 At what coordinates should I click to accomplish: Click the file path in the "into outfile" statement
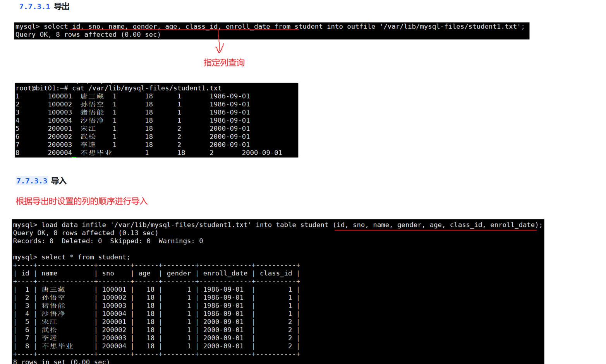tap(450, 27)
